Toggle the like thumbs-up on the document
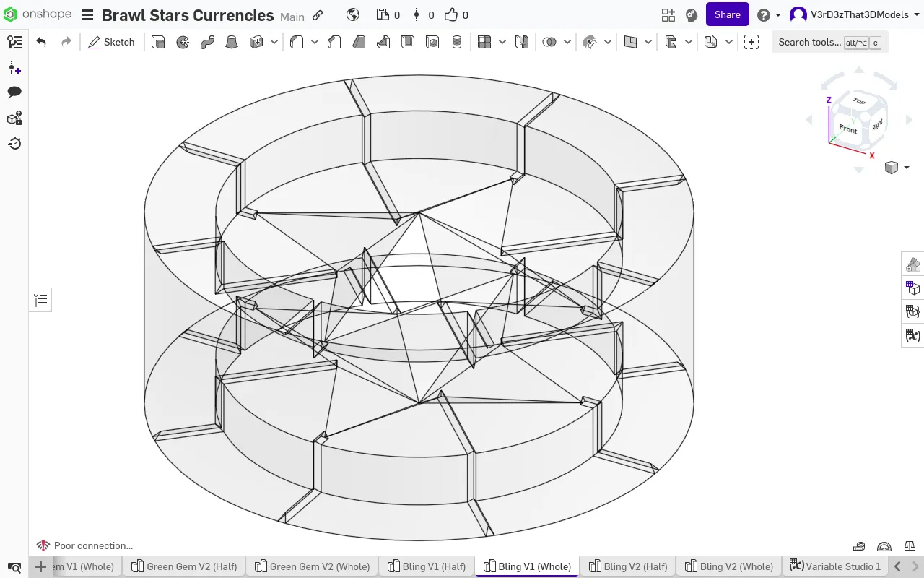924x578 pixels. pos(451,14)
